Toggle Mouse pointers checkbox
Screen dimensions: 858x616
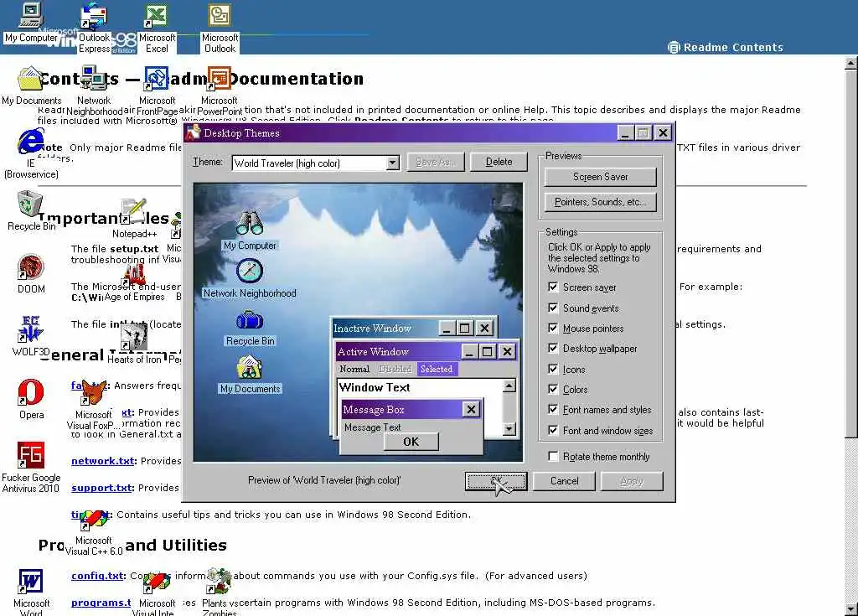coord(553,328)
